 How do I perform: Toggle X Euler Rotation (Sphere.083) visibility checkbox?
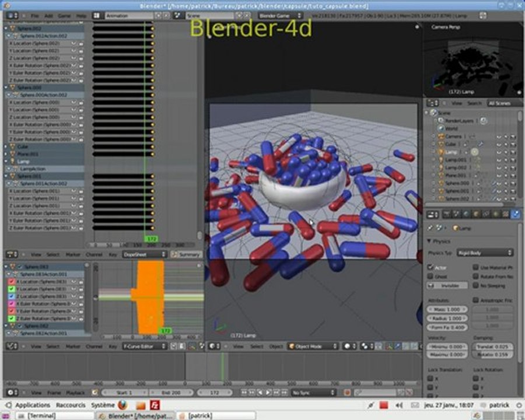click(x=12, y=304)
